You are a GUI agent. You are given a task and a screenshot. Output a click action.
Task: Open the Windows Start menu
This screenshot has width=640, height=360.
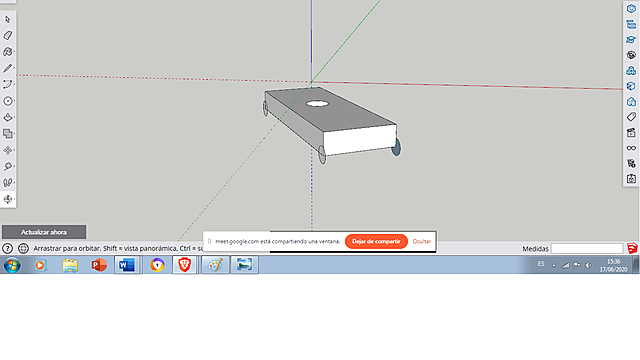click(x=12, y=265)
